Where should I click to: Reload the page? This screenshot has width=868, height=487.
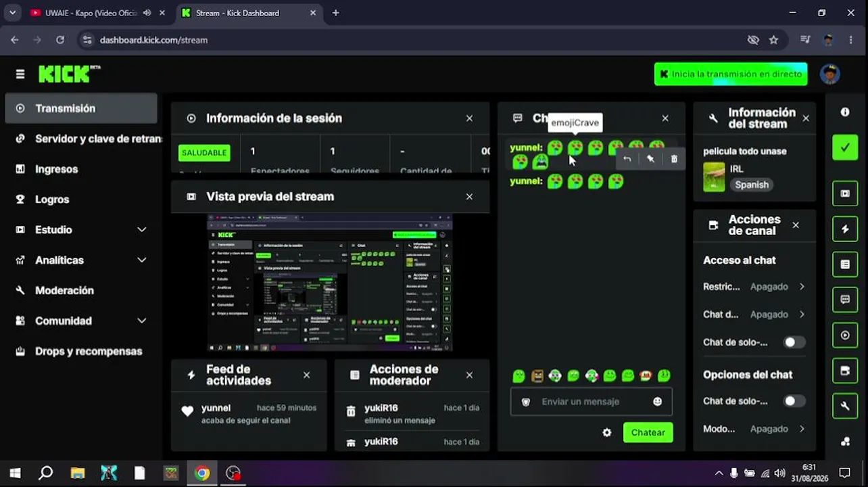(x=60, y=40)
